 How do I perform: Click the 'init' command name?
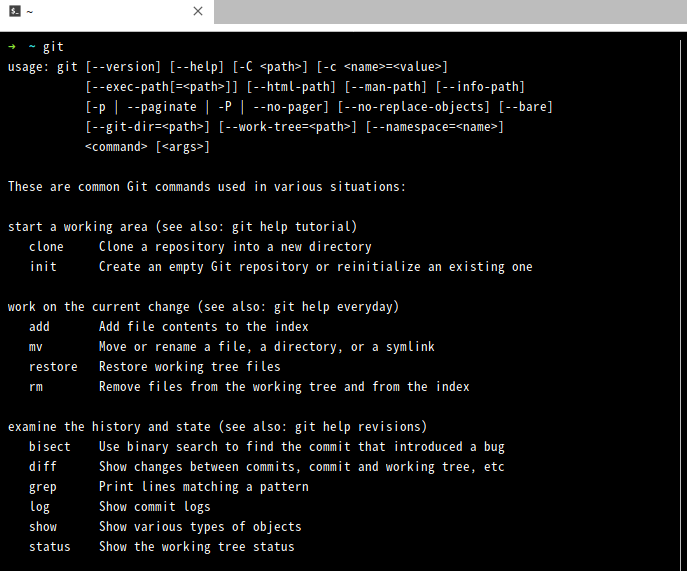[43, 267]
